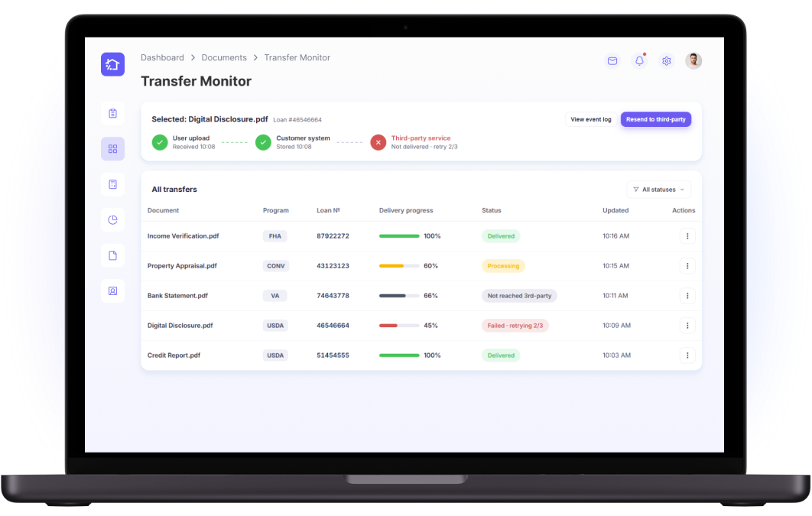This screenshot has height=516, width=812.
Task: Open the settings gear icon
Action: coord(667,61)
